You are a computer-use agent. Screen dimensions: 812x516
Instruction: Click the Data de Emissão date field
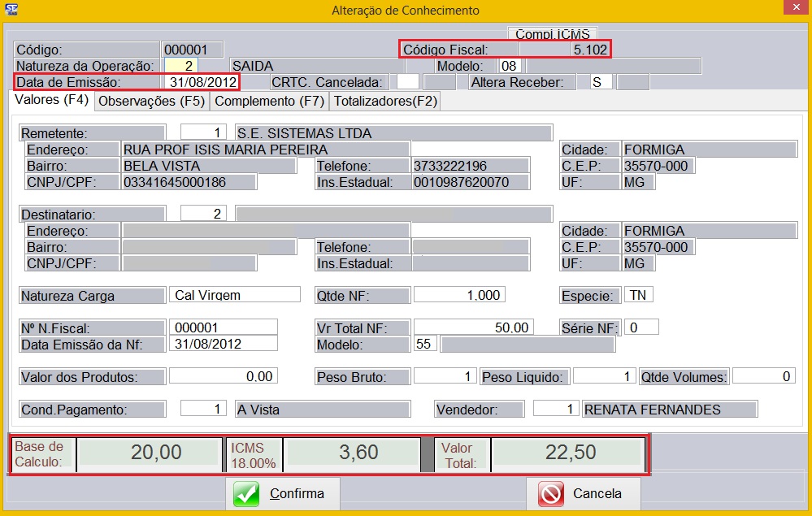[x=202, y=82]
